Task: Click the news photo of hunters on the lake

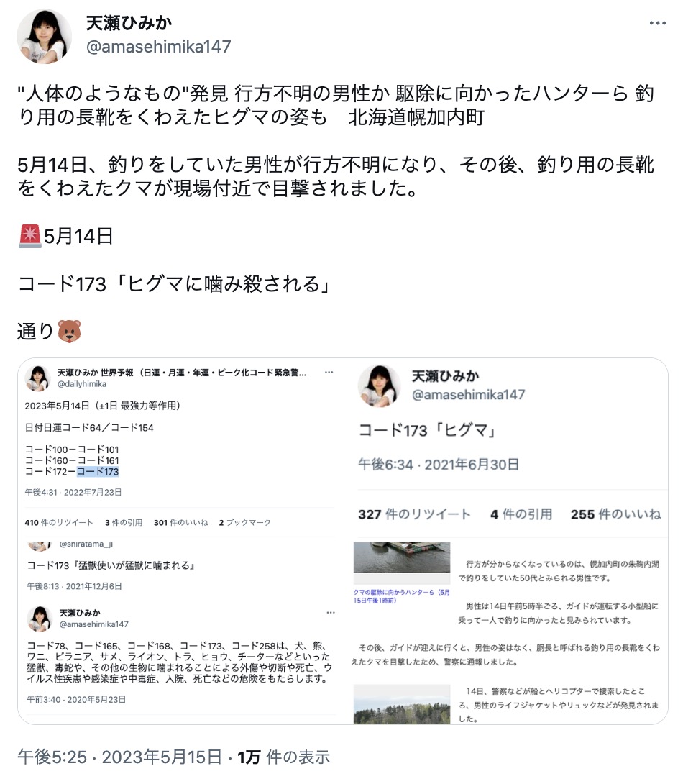Action: (402, 557)
